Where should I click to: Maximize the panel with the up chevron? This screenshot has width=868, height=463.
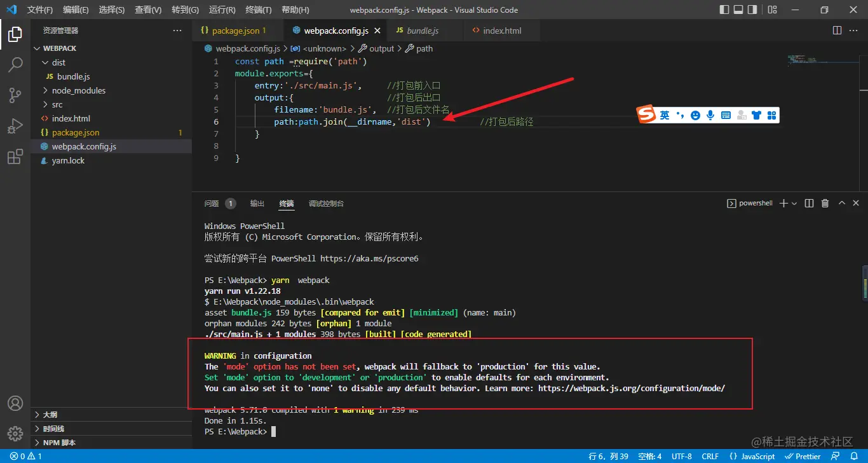841,204
